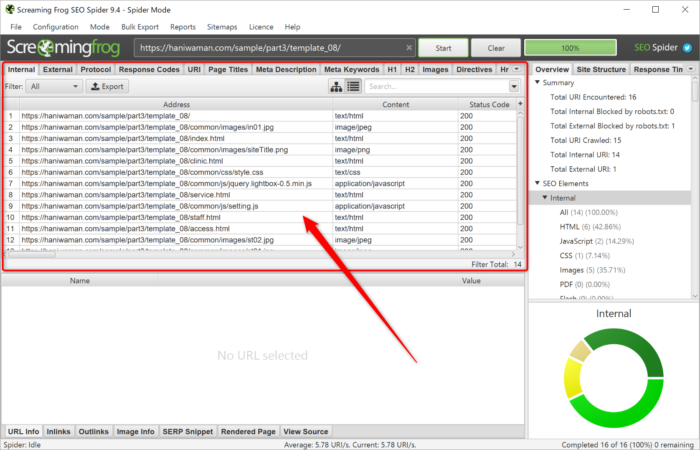Collapse the Summary section
The width and height of the screenshot is (700, 450).
tap(535, 82)
